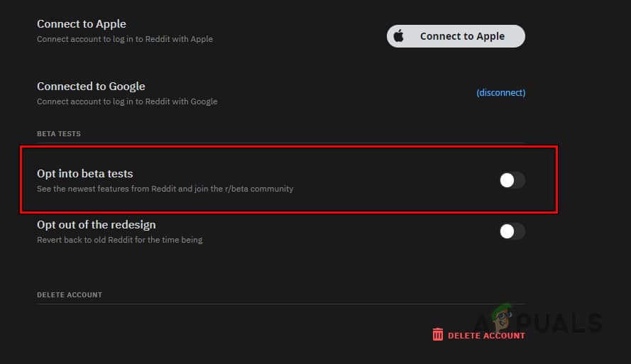Click the DELETE ACCOUNT button
Screen dimensions: 631x364
478,335
